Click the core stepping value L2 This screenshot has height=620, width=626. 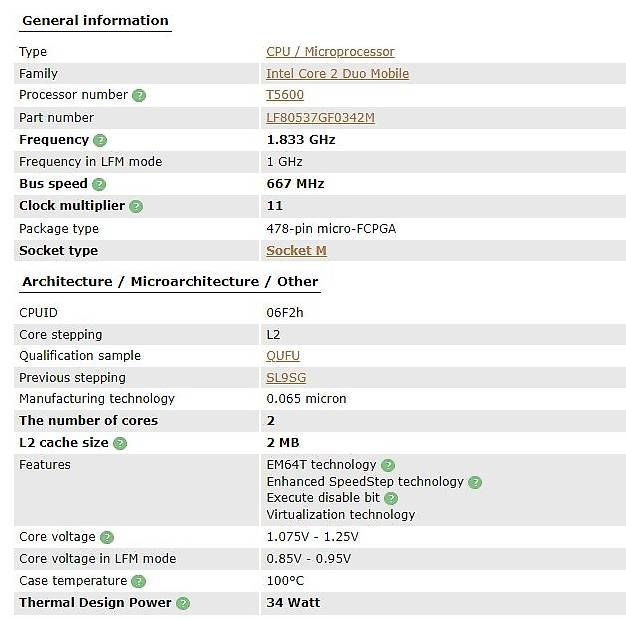(273, 335)
